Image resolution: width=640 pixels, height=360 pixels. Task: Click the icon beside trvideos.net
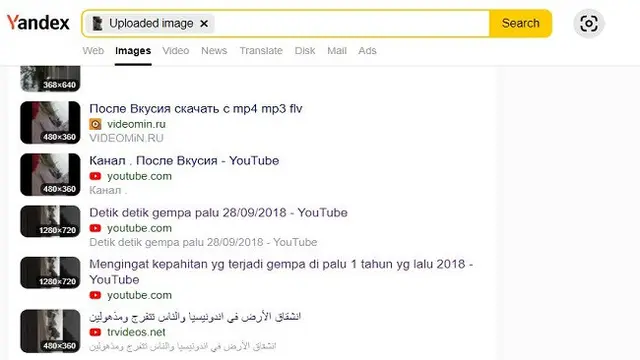pos(95,332)
